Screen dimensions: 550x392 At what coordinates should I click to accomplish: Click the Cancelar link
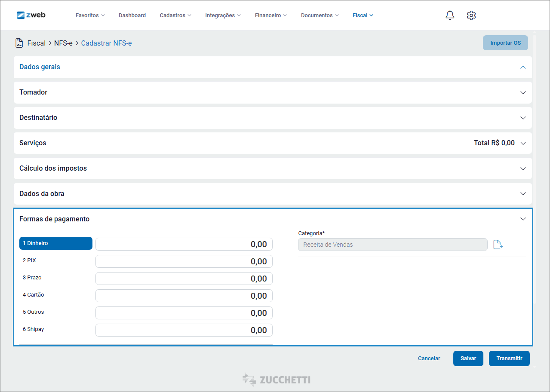429,358
